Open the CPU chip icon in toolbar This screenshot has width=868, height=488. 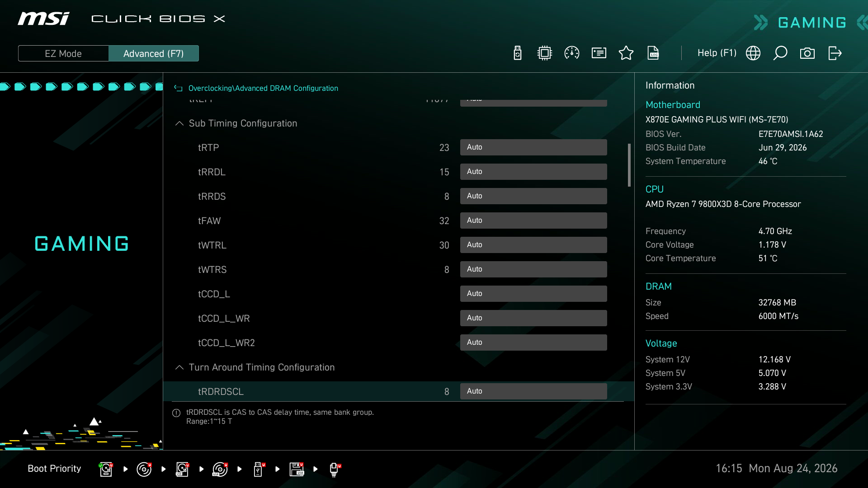[x=545, y=53]
